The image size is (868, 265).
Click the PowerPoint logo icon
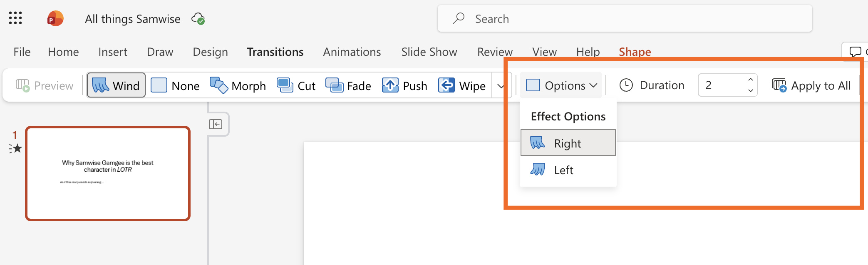coord(55,19)
